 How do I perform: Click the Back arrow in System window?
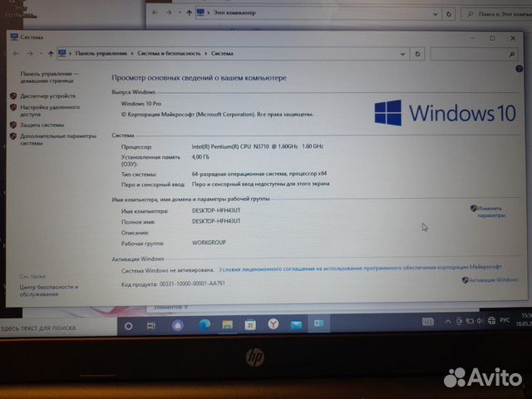[16, 53]
